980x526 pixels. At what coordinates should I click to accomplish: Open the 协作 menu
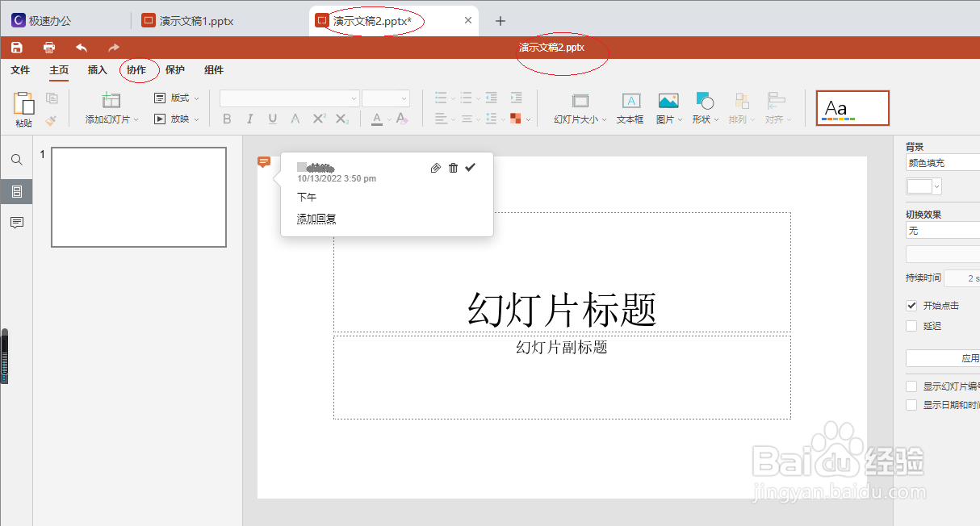137,70
